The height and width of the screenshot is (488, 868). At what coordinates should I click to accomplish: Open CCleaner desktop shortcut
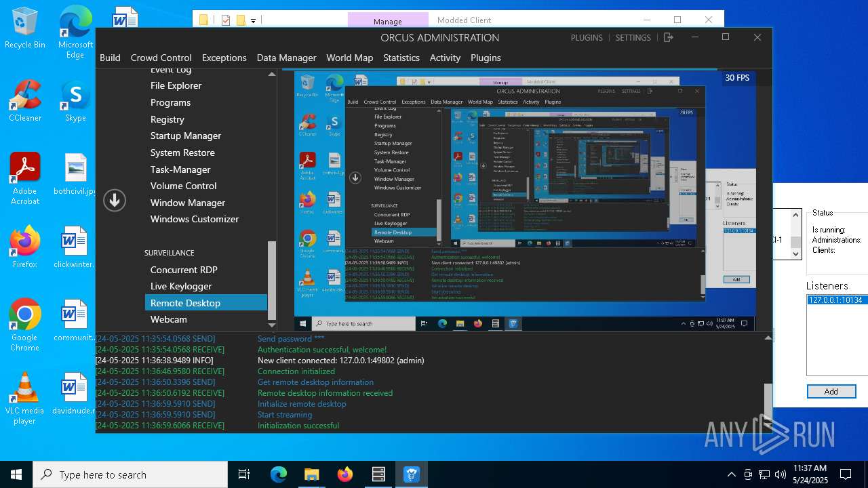click(25, 101)
